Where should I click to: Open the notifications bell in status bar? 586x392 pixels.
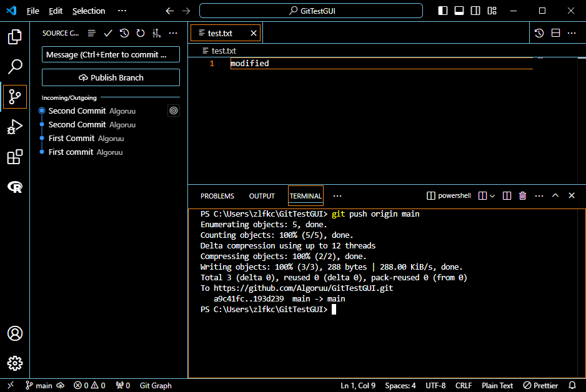572,385
